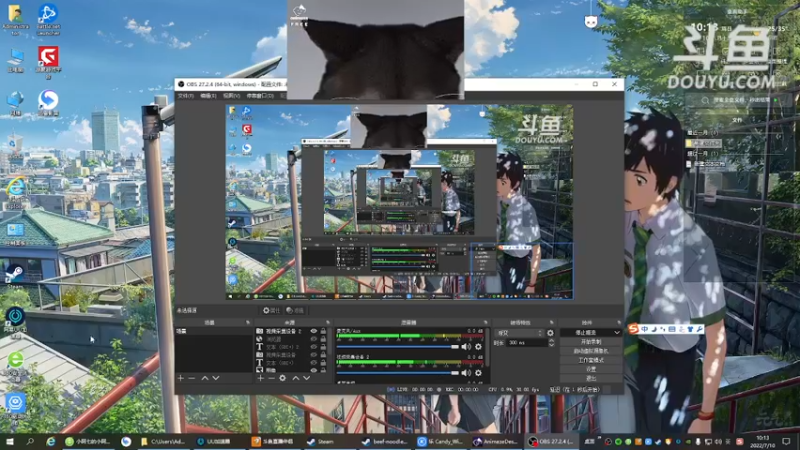Screen dimensions: 800x450
Task: Open the Battle.net launcher desktop icon
Action: tap(48, 19)
